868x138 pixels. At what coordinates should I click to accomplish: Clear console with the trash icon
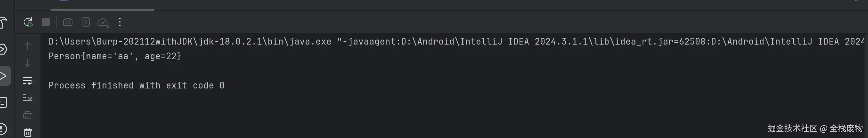pyautogui.click(x=28, y=132)
